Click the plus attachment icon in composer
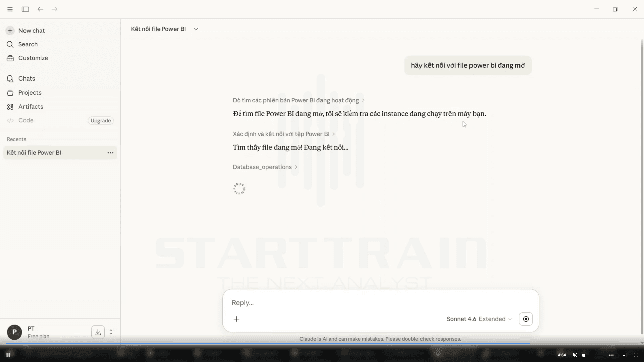The width and height of the screenshot is (644, 362). coord(237,319)
